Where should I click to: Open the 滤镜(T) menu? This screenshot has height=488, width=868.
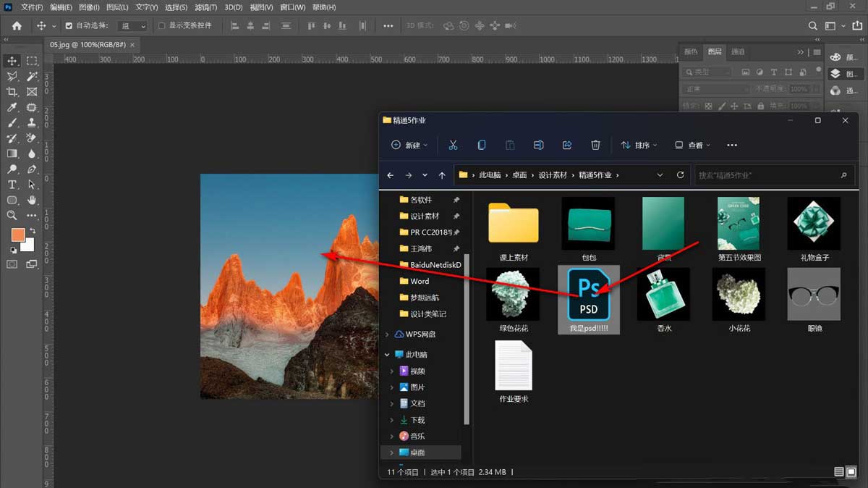coord(204,7)
